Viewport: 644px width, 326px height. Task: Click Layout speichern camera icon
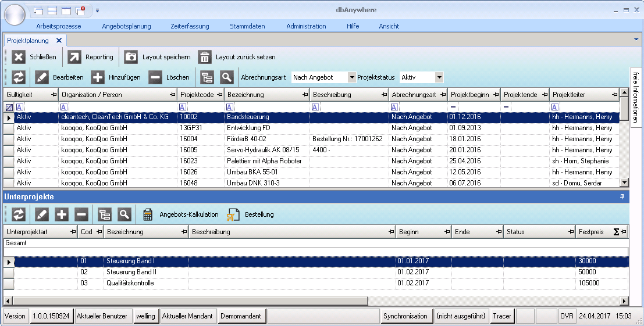pyautogui.click(x=131, y=57)
